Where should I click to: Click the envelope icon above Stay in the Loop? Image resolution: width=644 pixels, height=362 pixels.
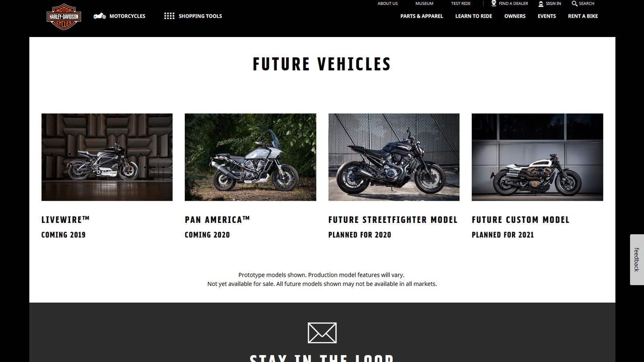tap(322, 333)
